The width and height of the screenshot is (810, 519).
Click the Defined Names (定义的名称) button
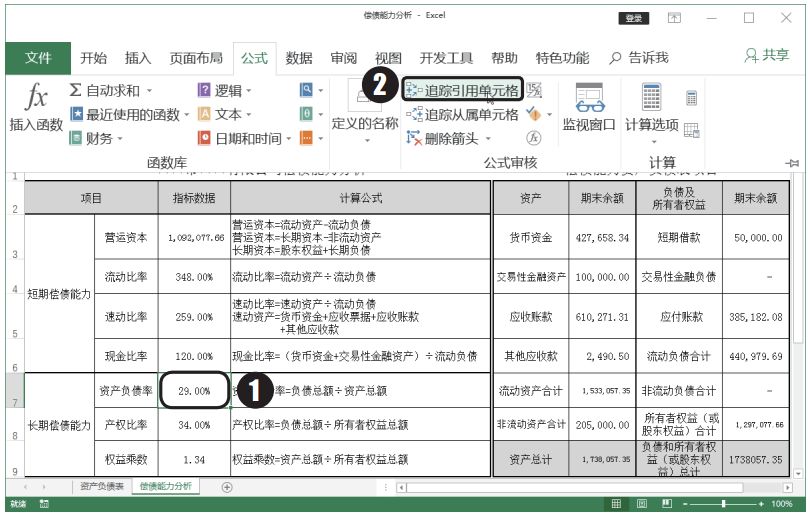pyautogui.click(x=365, y=111)
